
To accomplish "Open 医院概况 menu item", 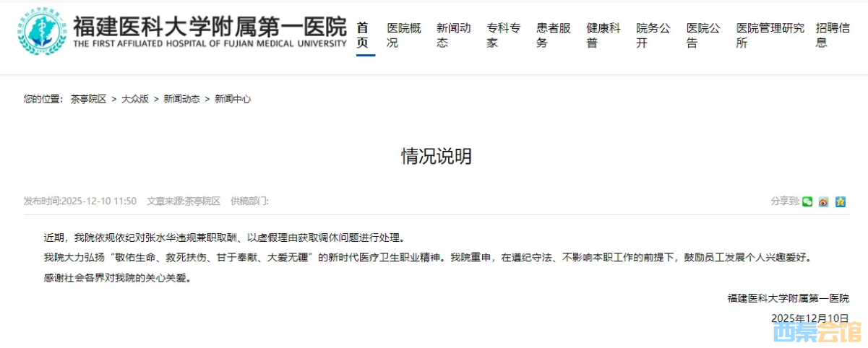I will click(x=403, y=35).
